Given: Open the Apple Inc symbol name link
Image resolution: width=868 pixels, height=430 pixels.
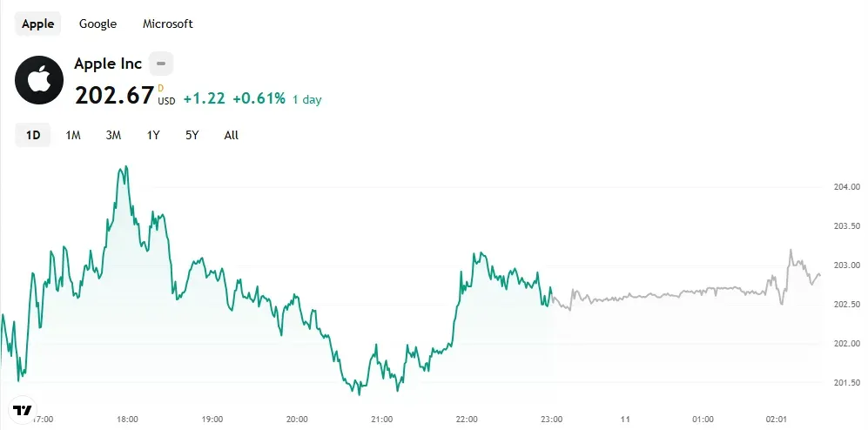Looking at the screenshot, I should [x=108, y=64].
